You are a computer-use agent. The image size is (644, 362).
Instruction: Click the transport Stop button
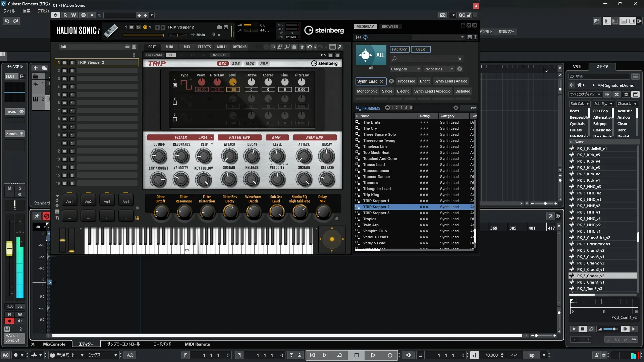tap(357, 355)
